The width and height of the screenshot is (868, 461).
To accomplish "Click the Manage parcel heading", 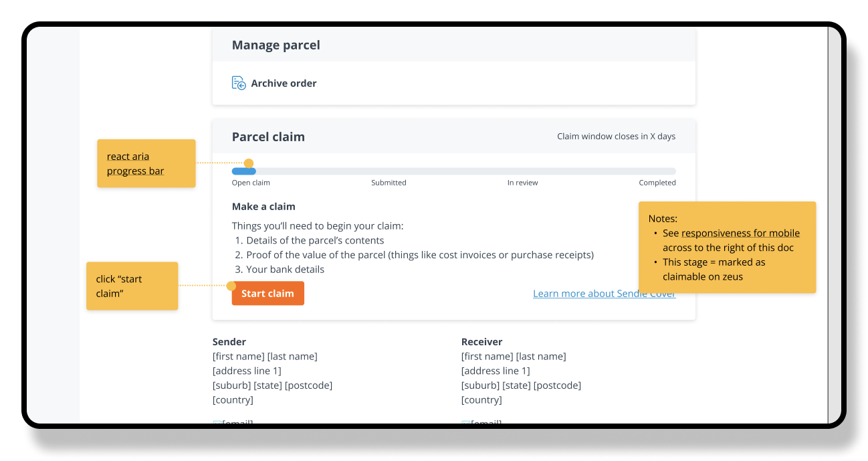I will (276, 45).
